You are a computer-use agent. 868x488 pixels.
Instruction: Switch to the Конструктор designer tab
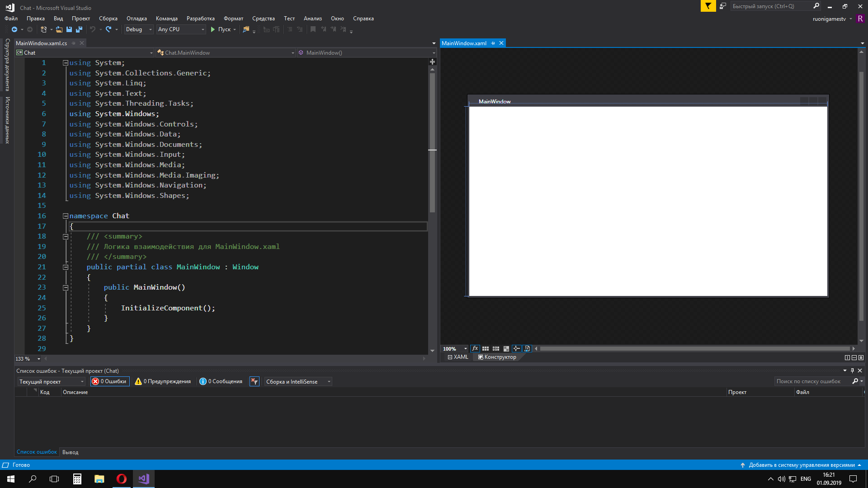[x=497, y=357]
